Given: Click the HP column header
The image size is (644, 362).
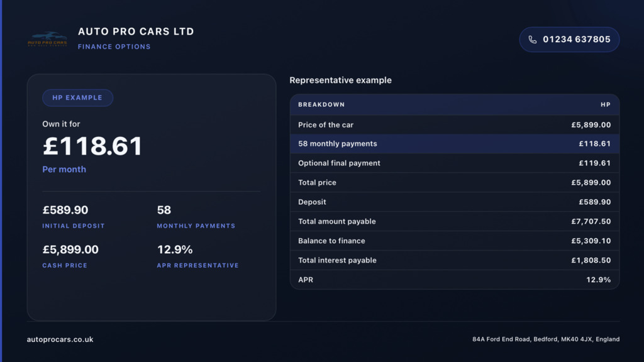Looking at the screenshot, I should pyautogui.click(x=606, y=105).
